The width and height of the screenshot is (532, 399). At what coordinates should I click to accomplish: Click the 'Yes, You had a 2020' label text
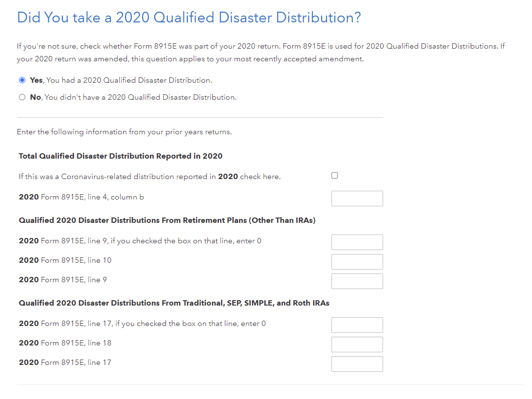pos(121,80)
